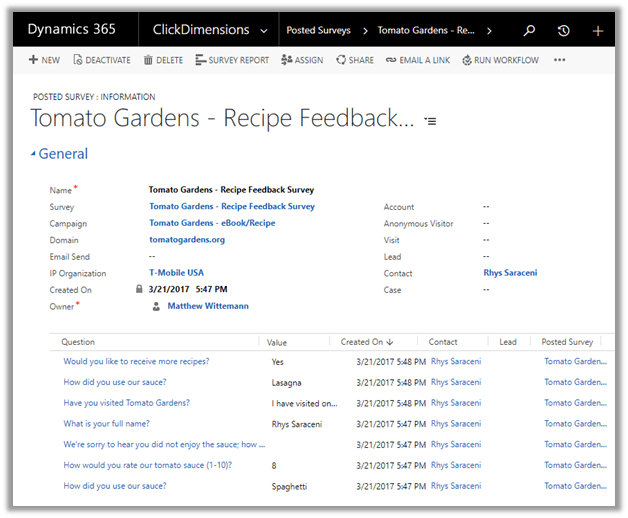Image resolution: width=628 pixels, height=518 pixels.
Task: Click New in command bar
Action: pos(44,60)
